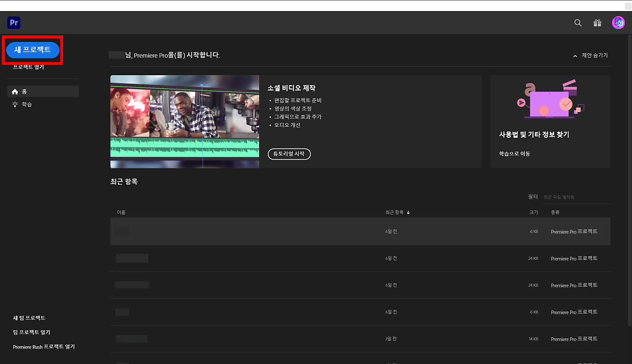Click the 학습으로 이동 link

click(x=515, y=154)
